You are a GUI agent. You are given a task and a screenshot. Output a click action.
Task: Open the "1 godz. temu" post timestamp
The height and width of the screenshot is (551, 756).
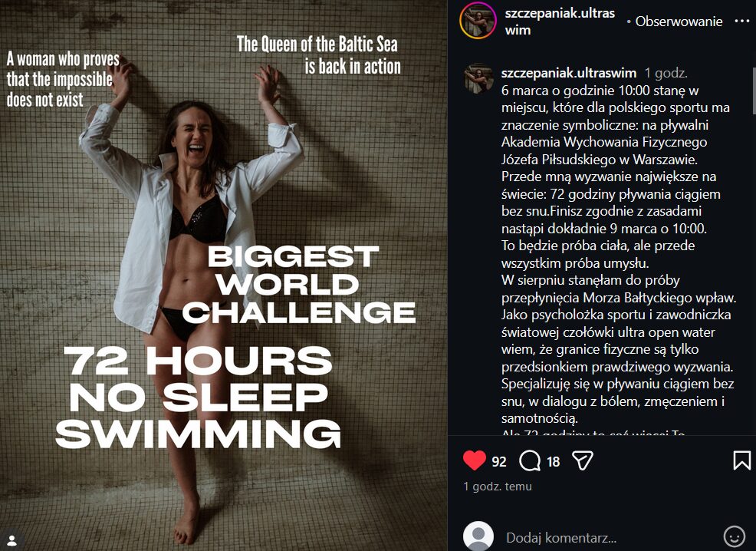(497, 486)
